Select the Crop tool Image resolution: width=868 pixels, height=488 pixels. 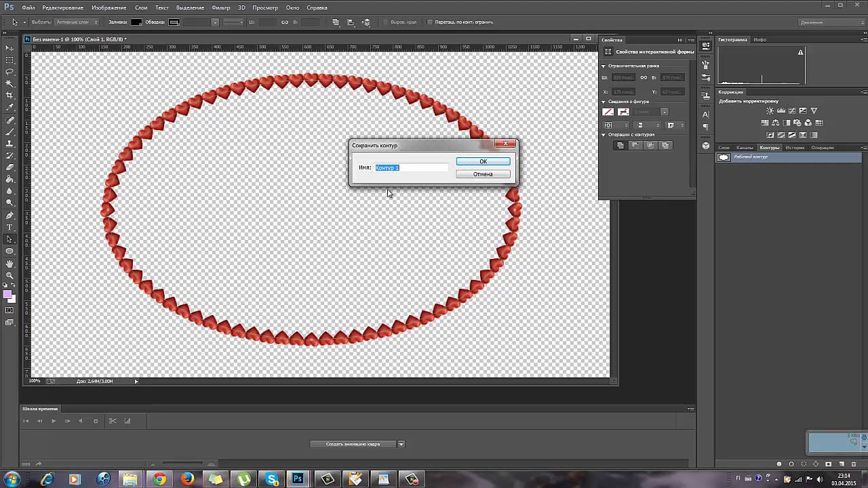(9, 96)
